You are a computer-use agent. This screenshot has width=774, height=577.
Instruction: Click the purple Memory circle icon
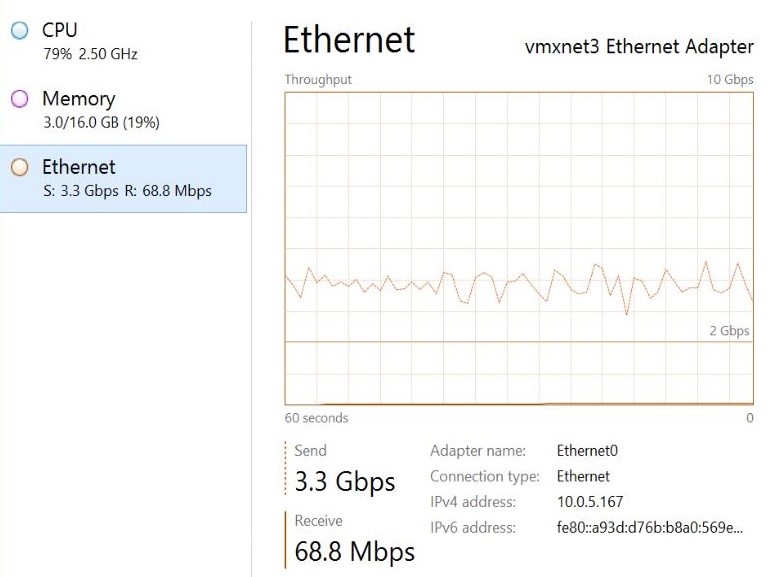[19, 99]
